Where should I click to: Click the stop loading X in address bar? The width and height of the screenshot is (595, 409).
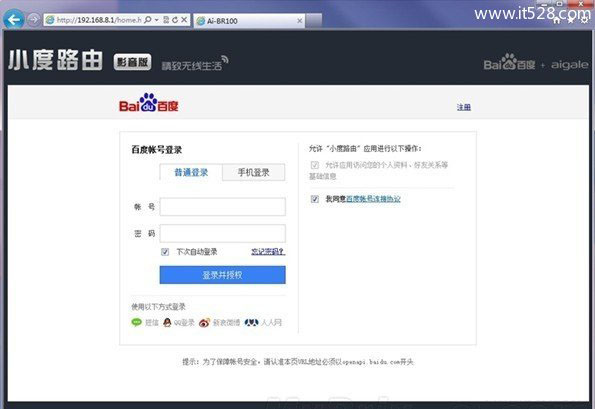(184, 20)
